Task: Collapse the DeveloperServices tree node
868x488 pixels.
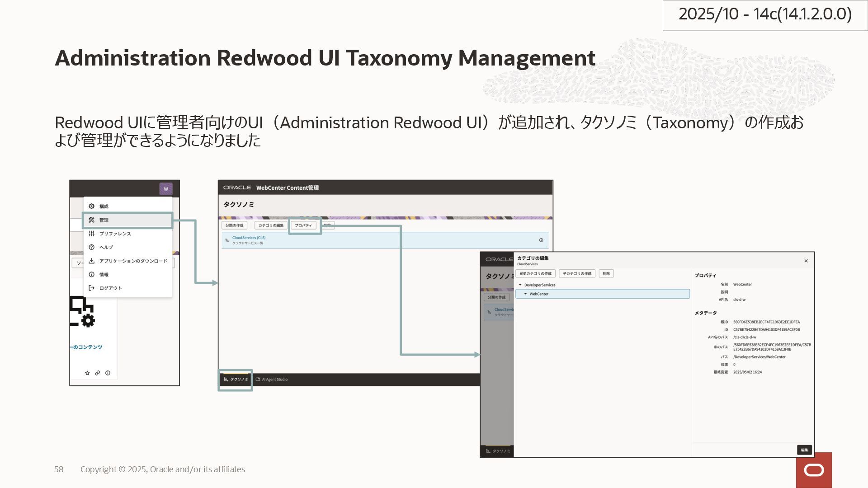Action: click(x=520, y=285)
